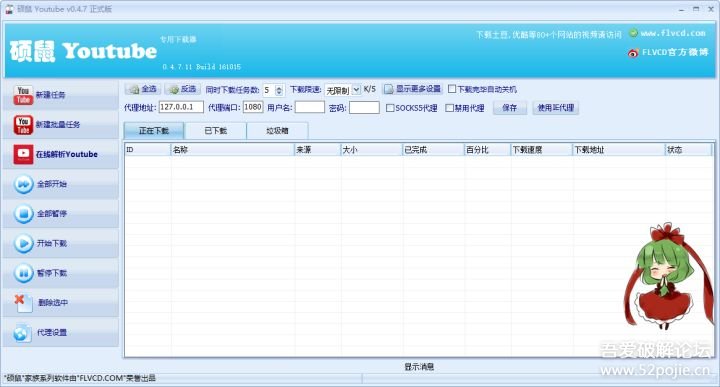Sort by the 下载地址 column header
Viewport: 720px width, 387px height.
tap(619, 150)
